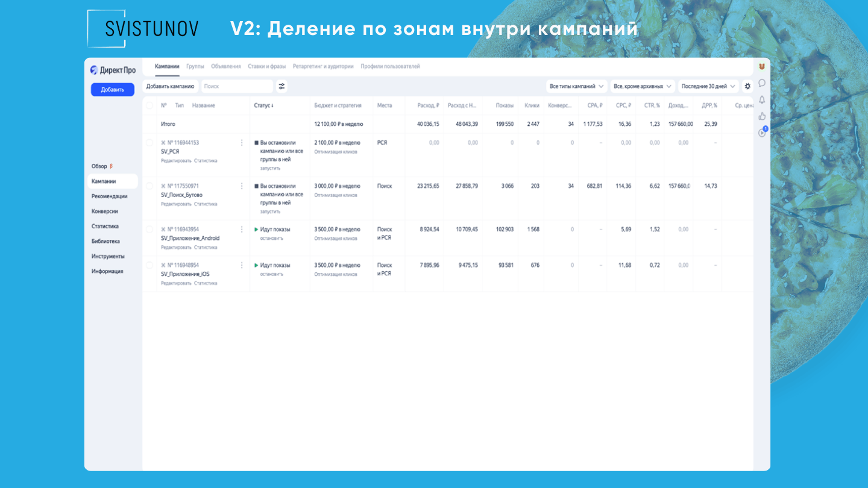This screenshot has width=868, height=488.
Task: Open the user avatar menu
Action: tap(762, 66)
